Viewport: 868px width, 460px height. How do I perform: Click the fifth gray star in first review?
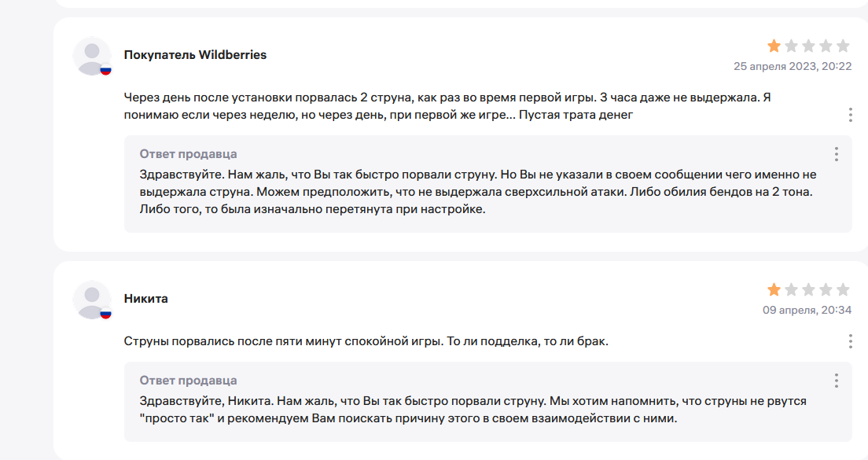click(x=843, y=46)
